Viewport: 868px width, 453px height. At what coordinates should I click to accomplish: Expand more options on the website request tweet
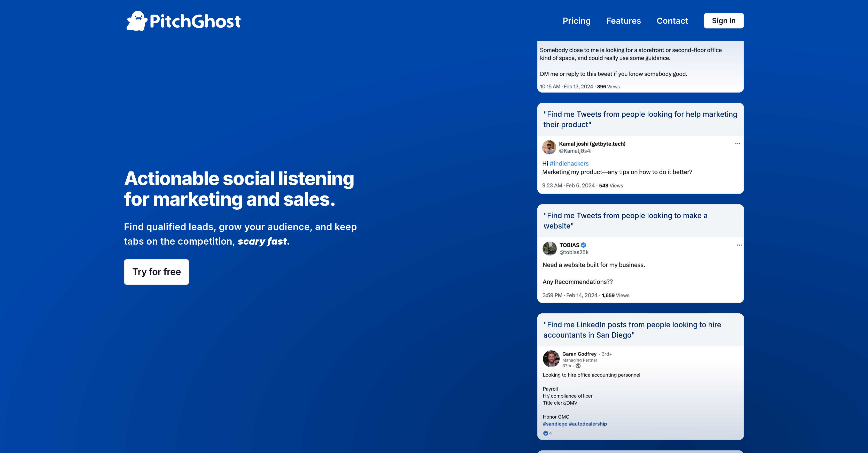739,245
